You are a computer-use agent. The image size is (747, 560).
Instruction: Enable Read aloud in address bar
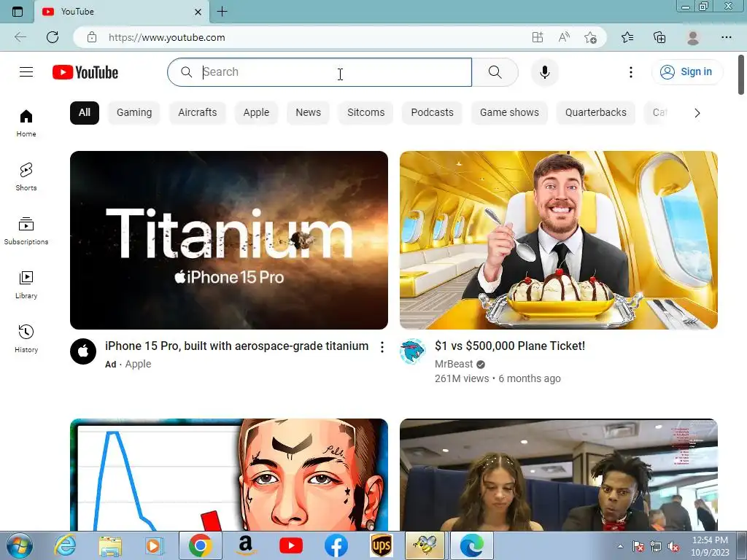coord(564,37)
